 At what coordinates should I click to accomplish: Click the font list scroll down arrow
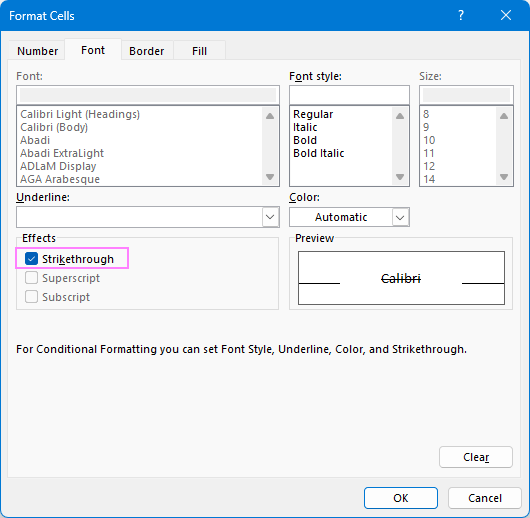pyautogui.click(x=270, y=177)
